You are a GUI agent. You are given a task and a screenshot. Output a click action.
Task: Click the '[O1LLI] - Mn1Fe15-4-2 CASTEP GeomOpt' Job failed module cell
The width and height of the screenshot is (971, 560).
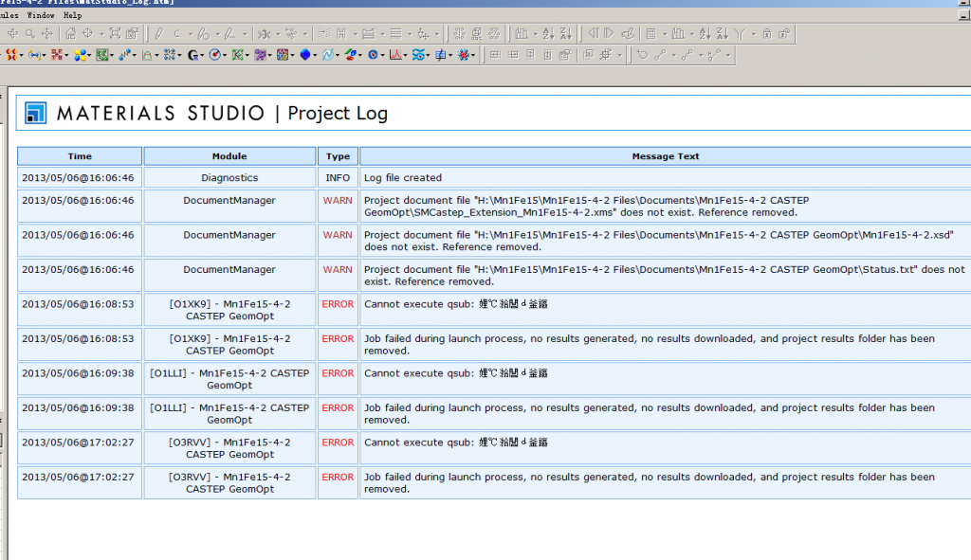point(229,413)
